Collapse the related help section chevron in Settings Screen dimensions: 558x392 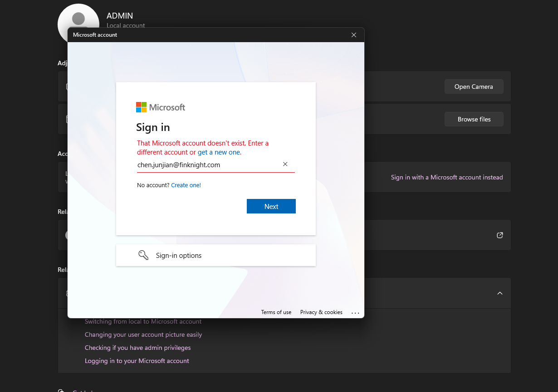point(500,293)
